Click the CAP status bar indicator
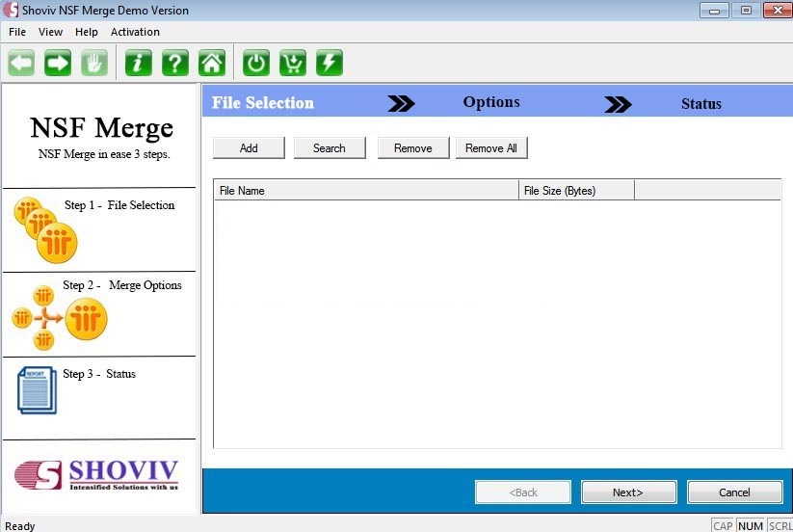 (x=723, y=526)
